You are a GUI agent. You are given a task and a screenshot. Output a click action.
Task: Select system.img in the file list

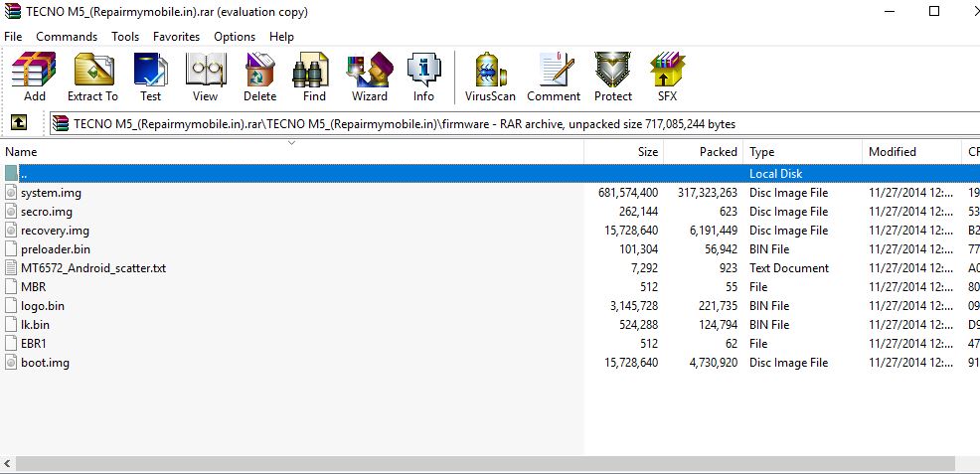coord(51,193)
